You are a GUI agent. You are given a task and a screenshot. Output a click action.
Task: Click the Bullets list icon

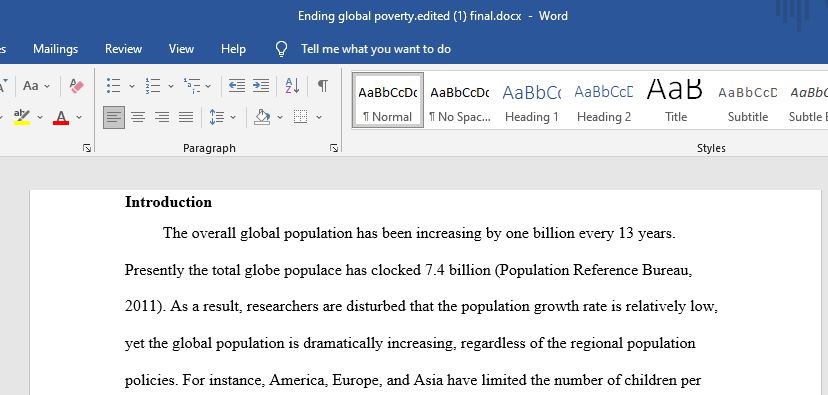[114, 86]
